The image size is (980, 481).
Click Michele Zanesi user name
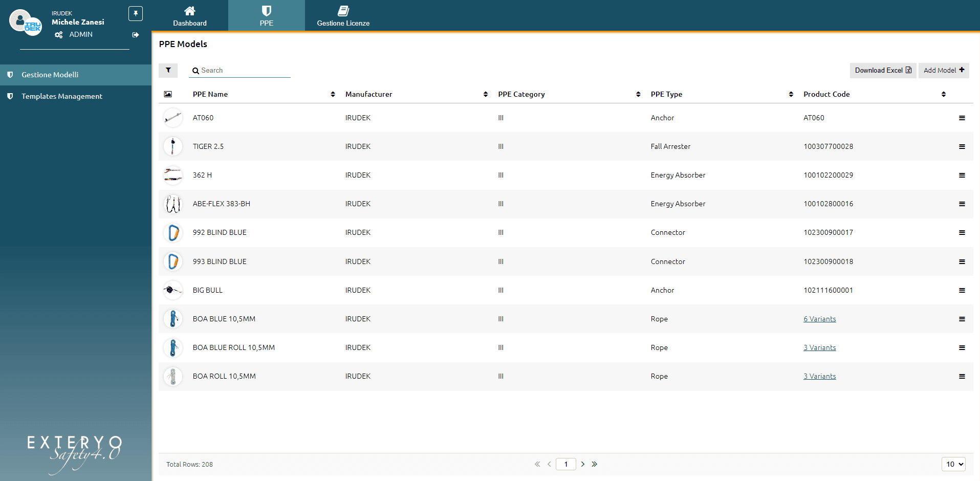point(78,22)
